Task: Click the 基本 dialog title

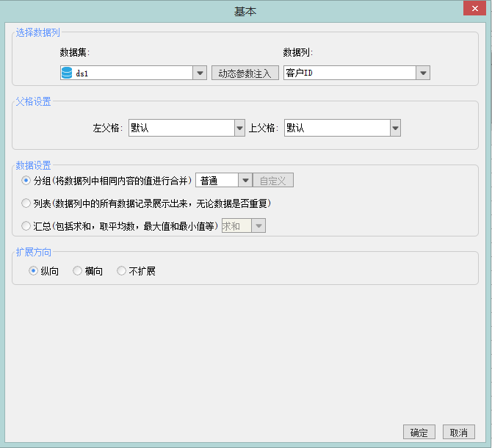Action: (x=245, y=11)
